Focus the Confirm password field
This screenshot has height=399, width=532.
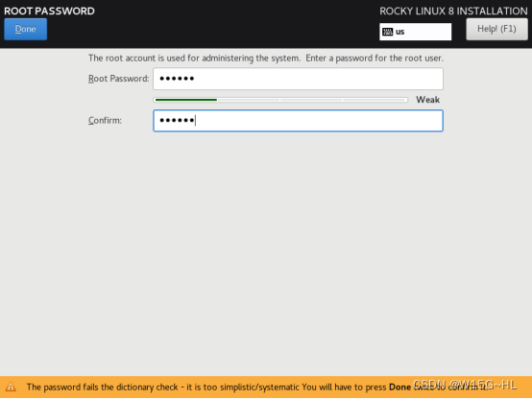click(298, 121)
